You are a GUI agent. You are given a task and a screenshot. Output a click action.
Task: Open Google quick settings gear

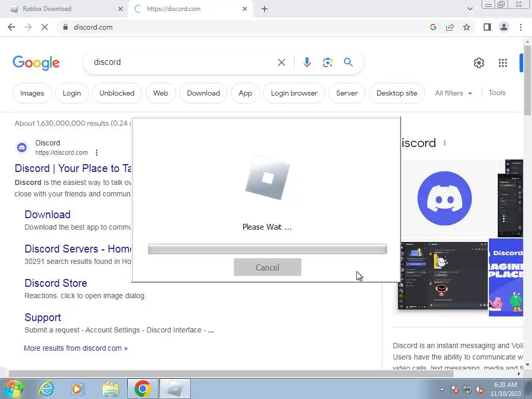coord(478,63)
